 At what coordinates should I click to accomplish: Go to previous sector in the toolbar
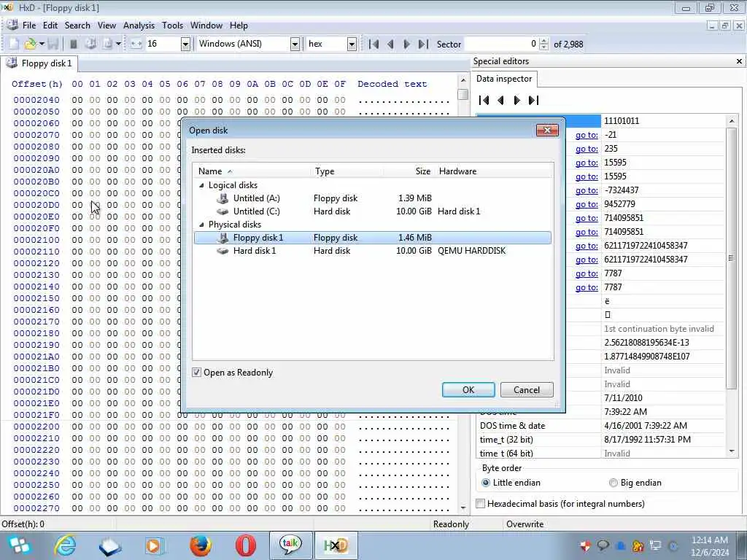click(390, 44)
